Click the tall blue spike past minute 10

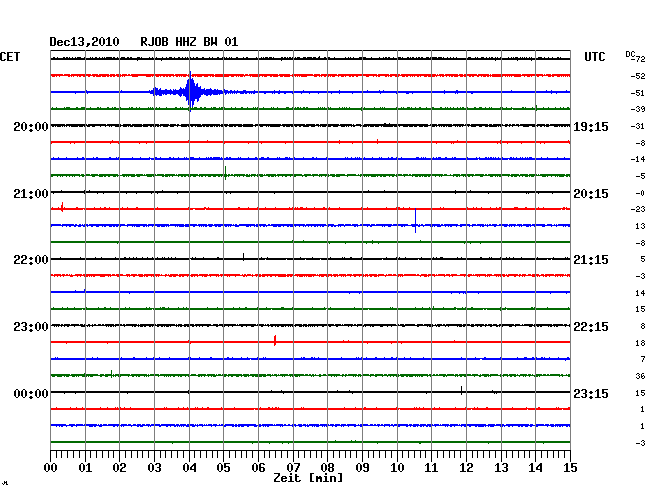(x=415, y=221)
